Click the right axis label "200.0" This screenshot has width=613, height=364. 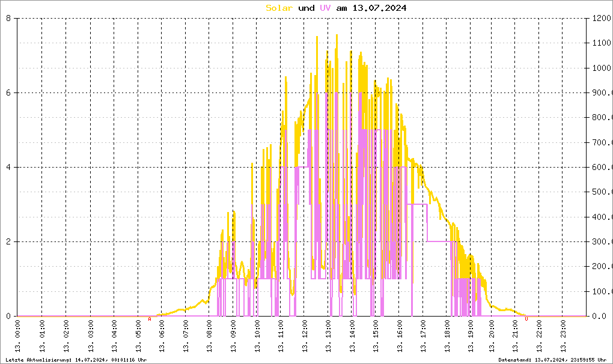coord(602,266)
